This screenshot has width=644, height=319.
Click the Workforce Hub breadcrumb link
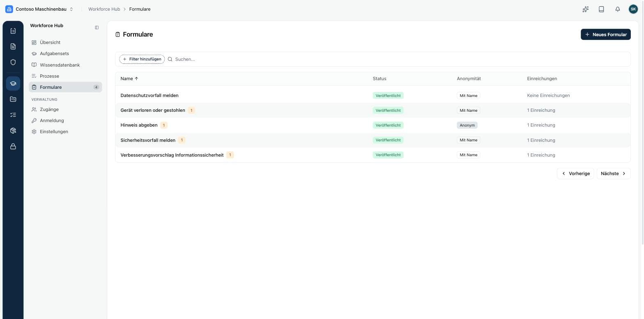(x=104, y=9)
